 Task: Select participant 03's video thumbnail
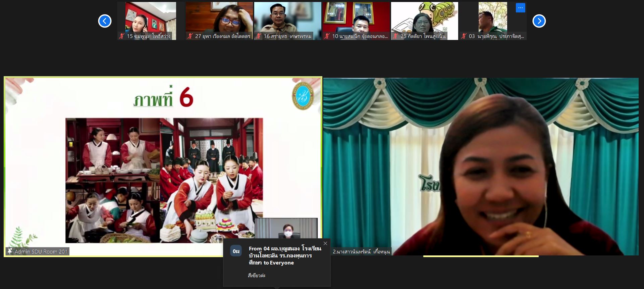493,21
